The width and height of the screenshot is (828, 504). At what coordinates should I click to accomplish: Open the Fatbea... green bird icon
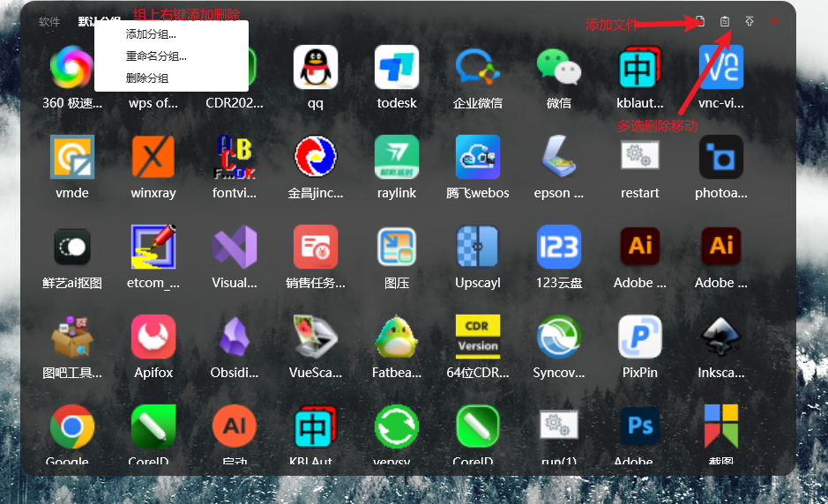click(x=397, y=337)
